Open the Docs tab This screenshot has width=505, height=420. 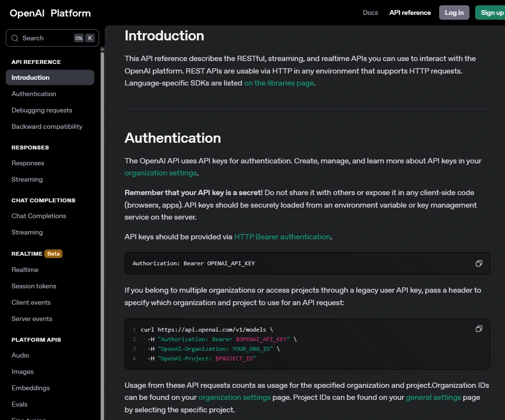[370, 12]
